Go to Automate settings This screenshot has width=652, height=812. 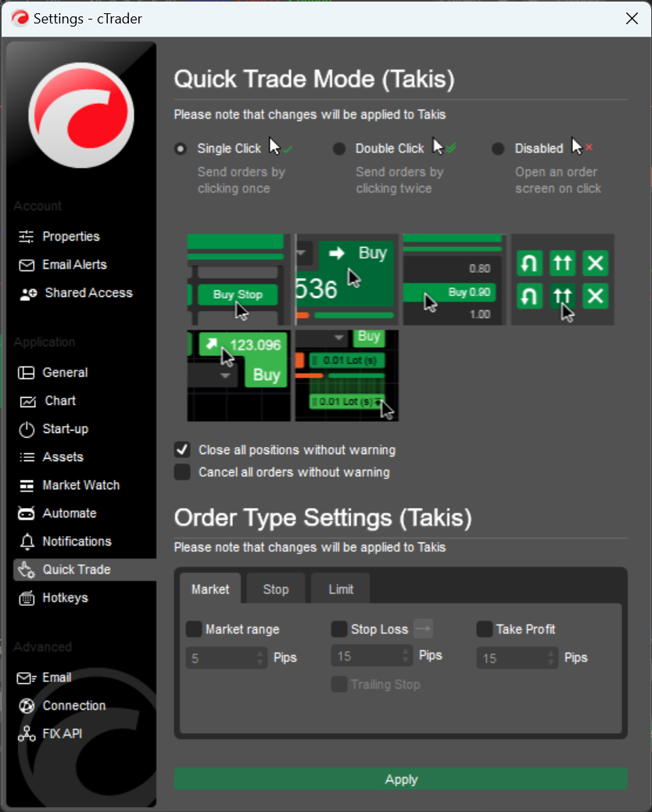[70, 513]
